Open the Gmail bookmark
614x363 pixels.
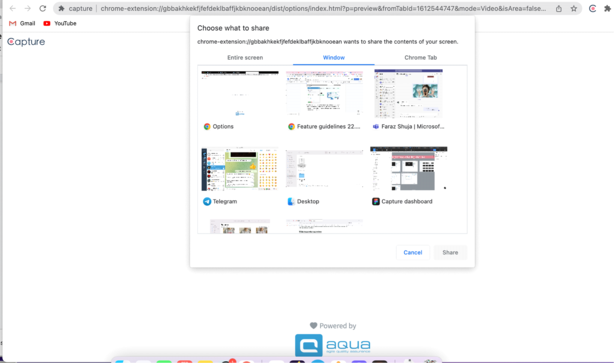(22, 23)
